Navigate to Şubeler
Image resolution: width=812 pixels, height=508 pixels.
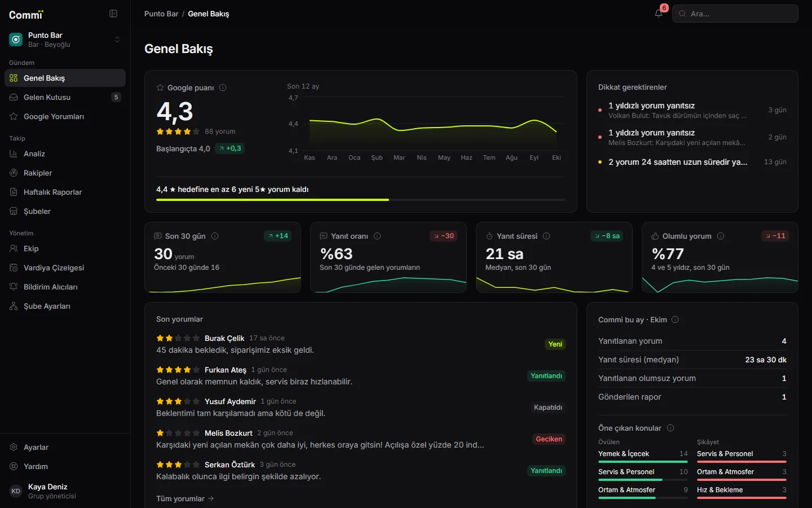click(x=65, y=211)
